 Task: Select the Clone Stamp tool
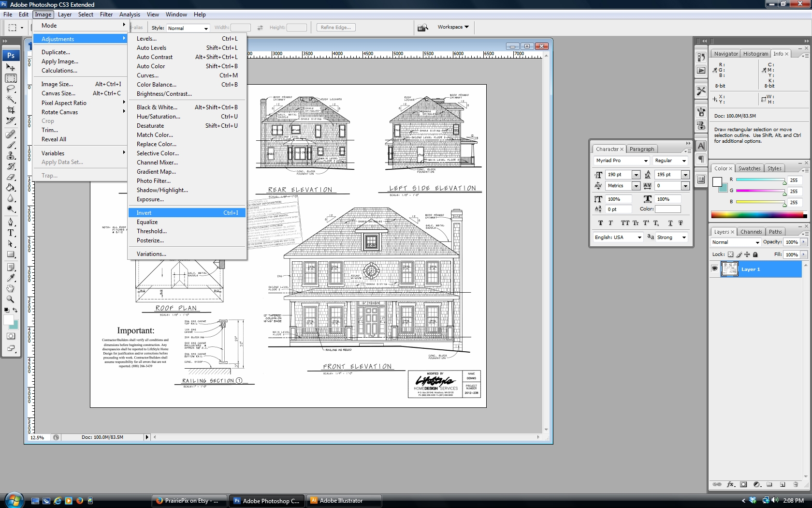pos(11,155)
